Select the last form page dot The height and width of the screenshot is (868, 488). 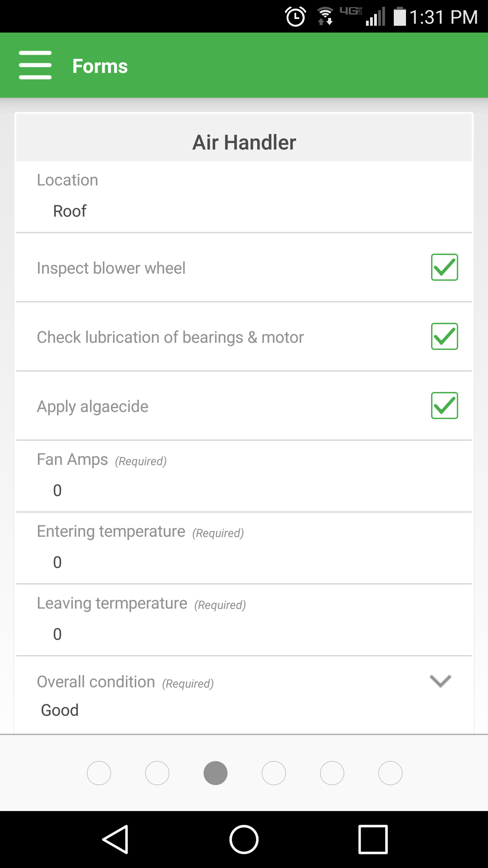[x=390, y=773]
